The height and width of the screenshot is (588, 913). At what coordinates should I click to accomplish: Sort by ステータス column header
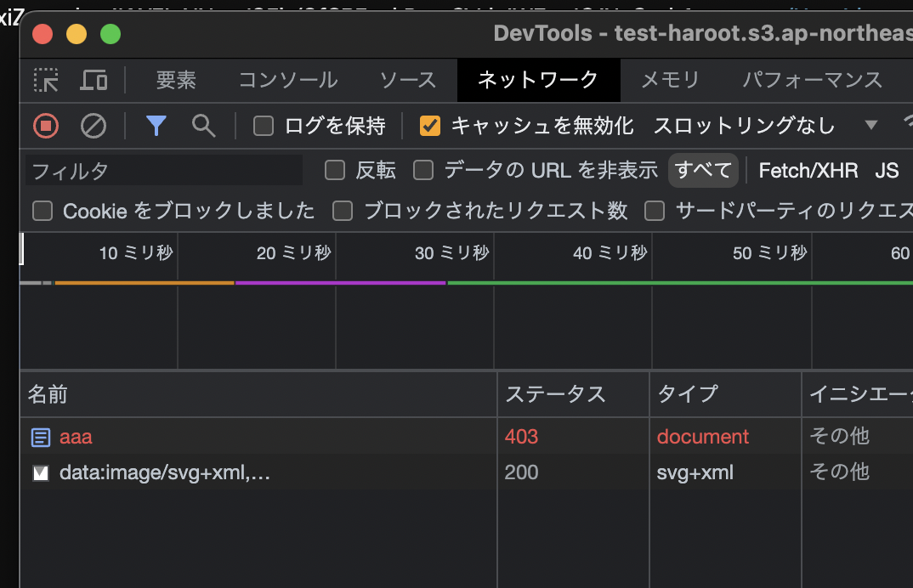pos(555,394)
